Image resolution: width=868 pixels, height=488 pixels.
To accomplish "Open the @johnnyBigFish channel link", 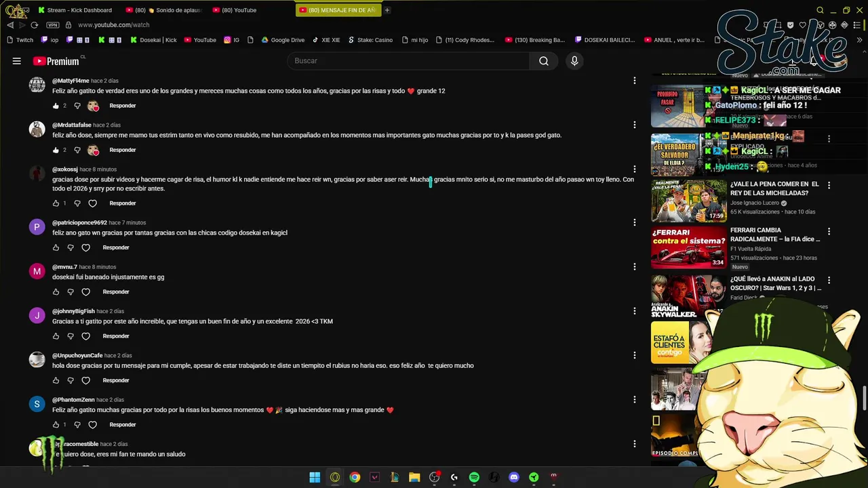I will (x=73, y=311).
